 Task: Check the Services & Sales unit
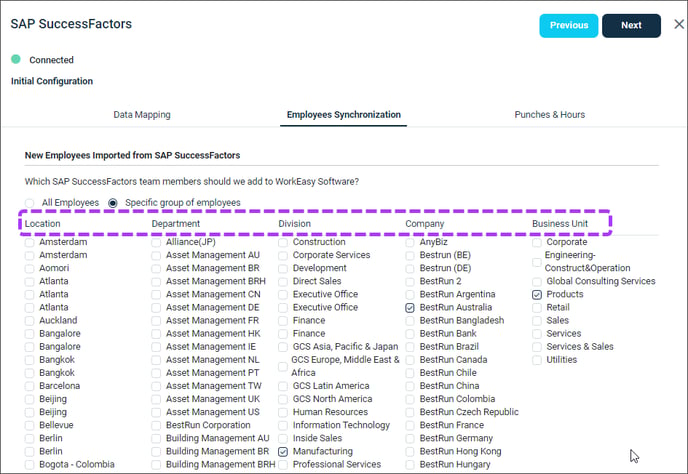537,347
